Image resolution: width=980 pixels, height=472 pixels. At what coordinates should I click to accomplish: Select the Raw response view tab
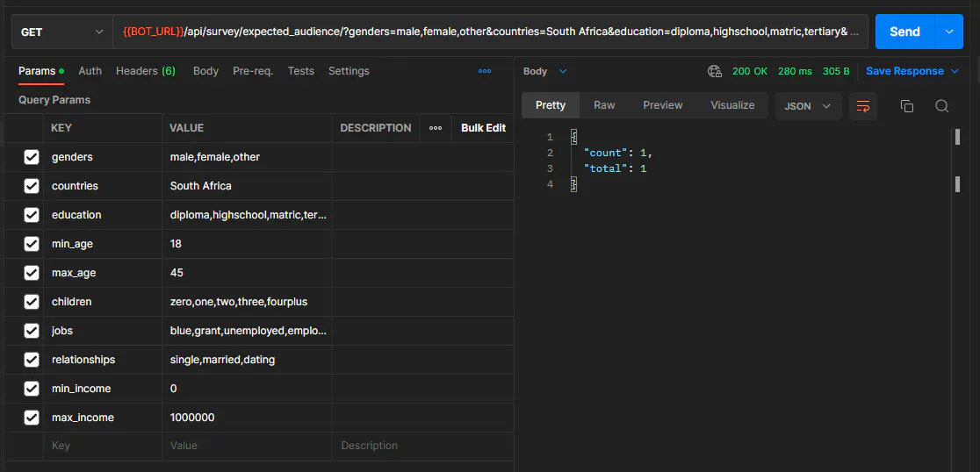[604, 105]
